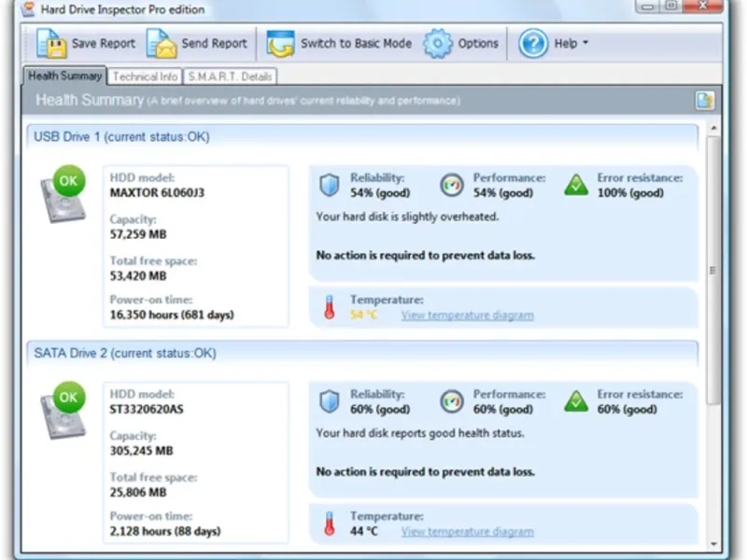
Task: Click the ST3320620AS model name
Action: coord(147,409)
